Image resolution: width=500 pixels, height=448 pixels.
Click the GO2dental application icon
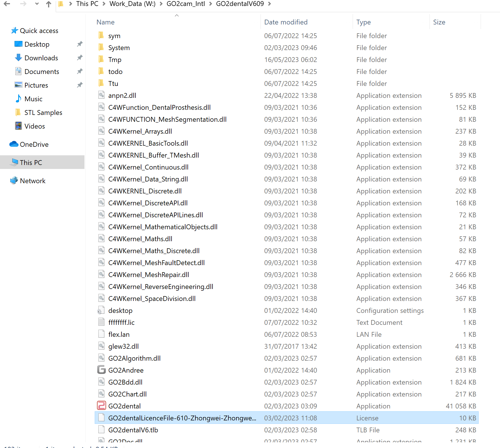tap(101, 406)
